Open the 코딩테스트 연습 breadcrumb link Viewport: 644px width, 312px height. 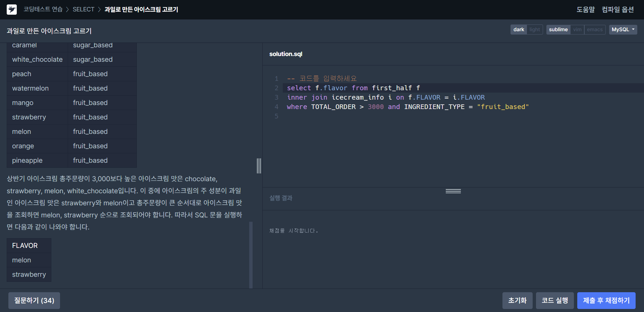tap(43, 9)
